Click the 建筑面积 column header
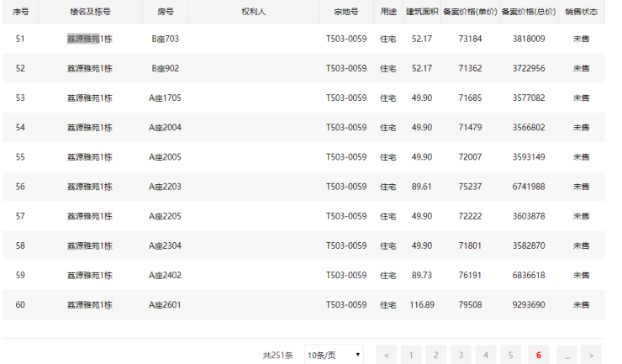Viewport: 622px width, 364px height. (x=422, y=12)
